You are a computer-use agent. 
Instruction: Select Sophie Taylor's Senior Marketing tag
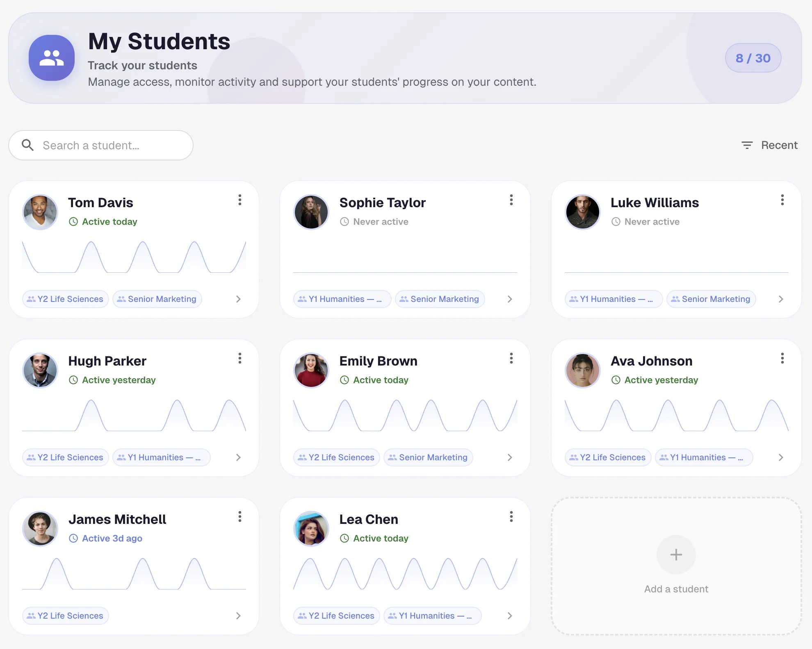pyautogui.click(x=440, y=299)
